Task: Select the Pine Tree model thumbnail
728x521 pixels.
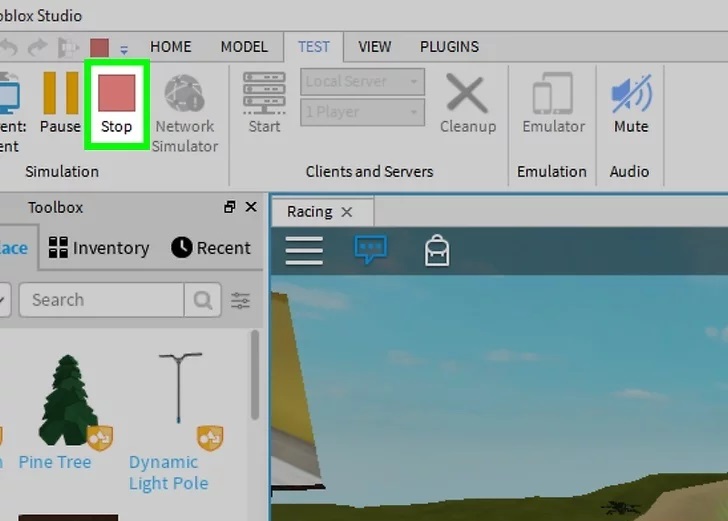Action: [68, 400]
